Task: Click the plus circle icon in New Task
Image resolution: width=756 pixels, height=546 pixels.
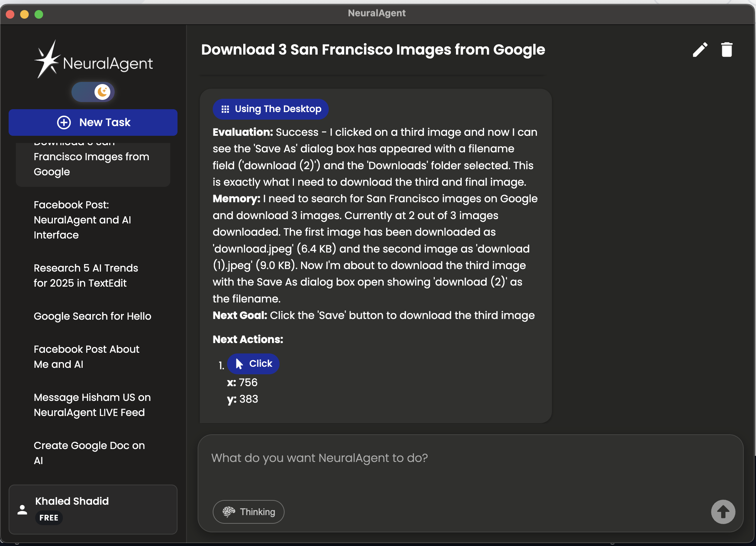Action: 64,122
